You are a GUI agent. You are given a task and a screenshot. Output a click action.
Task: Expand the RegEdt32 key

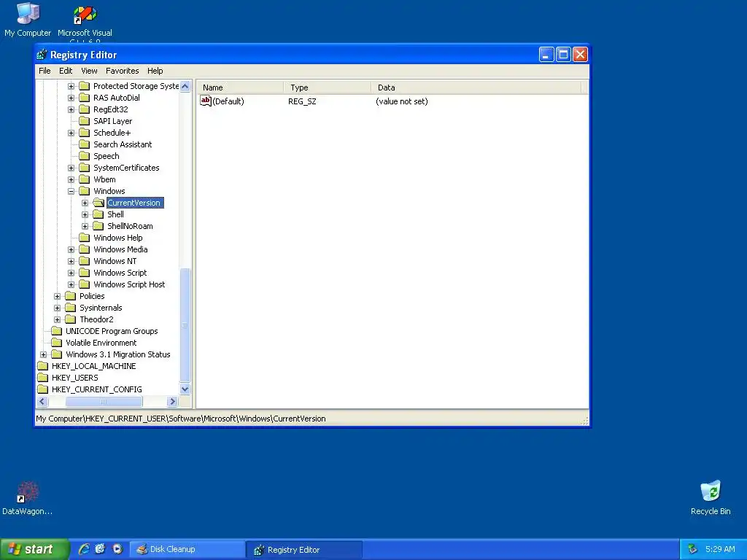(71, 109)
